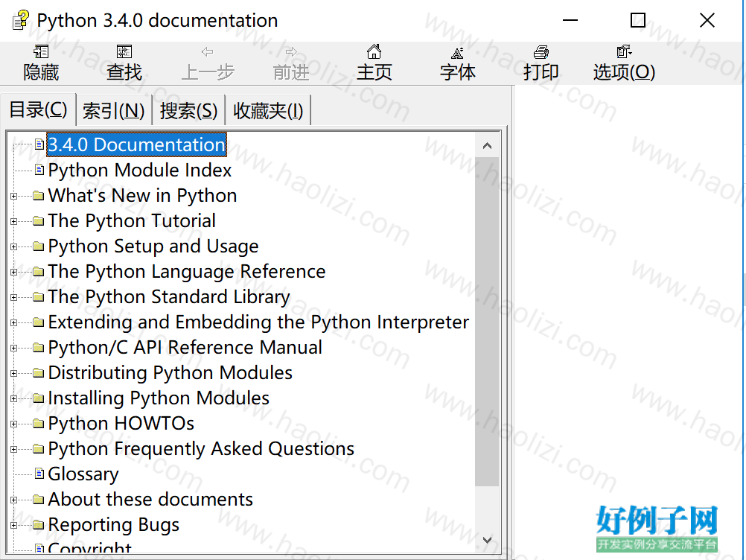This screenshot has width=746, height=560.
Task: Expand Installing Python Modules node
Action: click(14, 398)
